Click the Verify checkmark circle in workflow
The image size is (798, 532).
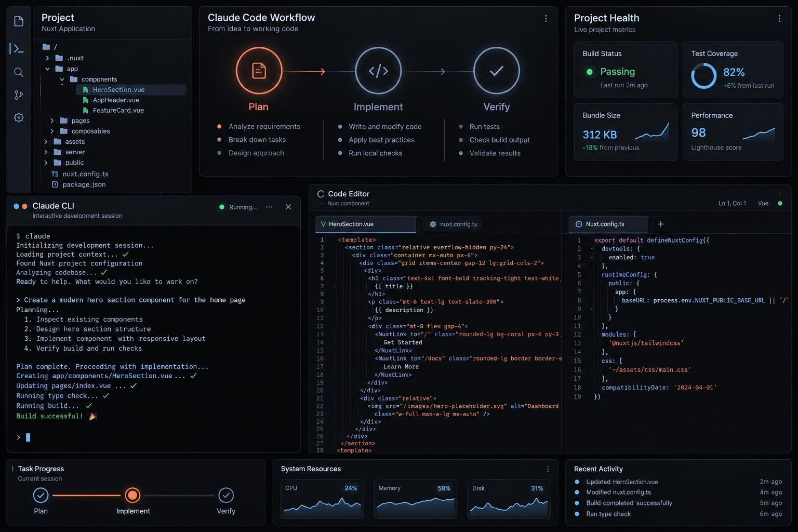click(497, 71)
